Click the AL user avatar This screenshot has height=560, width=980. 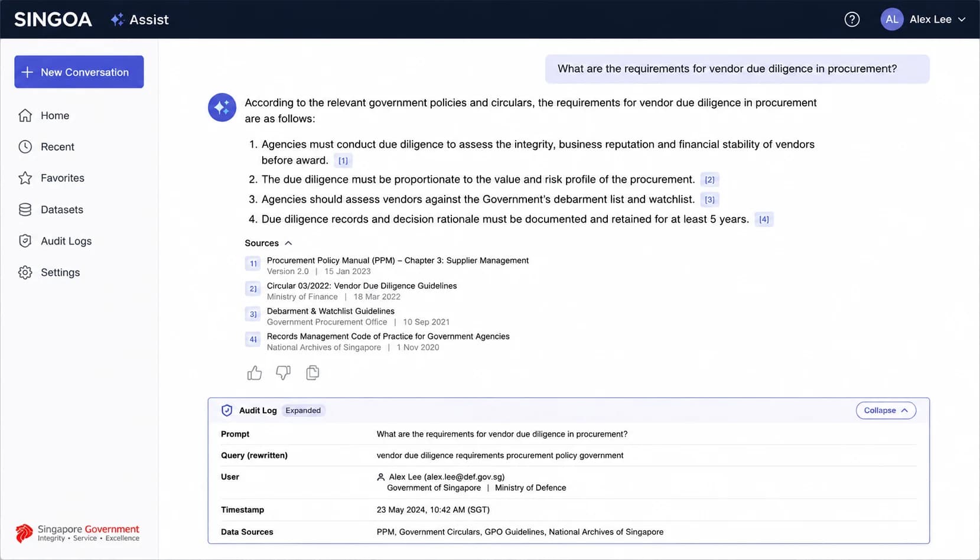892,19
